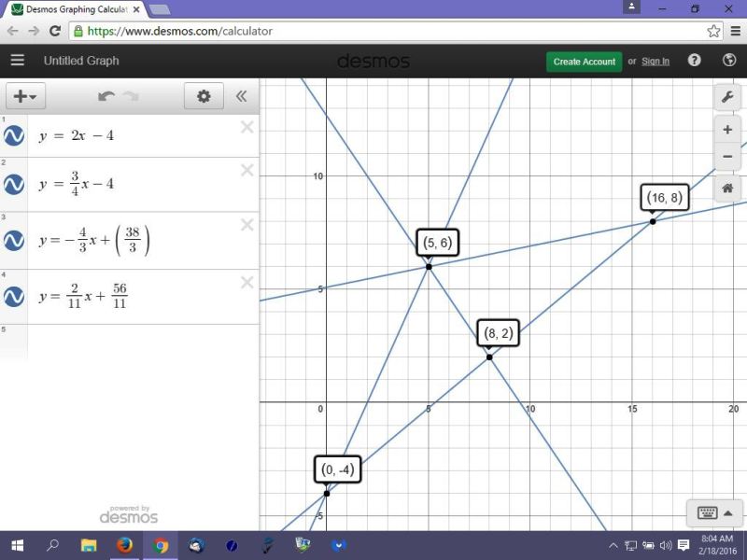Switch to Chrome in the taskbar
Viewport: 747px width, 560px height.
160,545
